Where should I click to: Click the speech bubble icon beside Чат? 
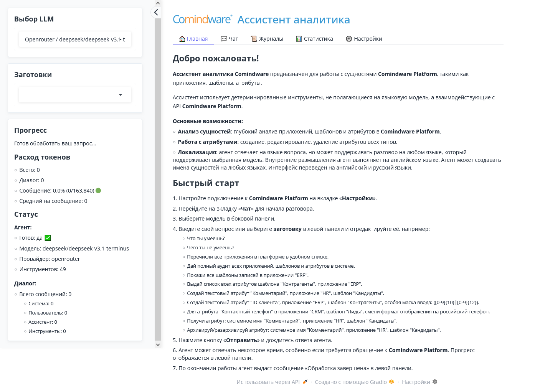tap(224, 38)
